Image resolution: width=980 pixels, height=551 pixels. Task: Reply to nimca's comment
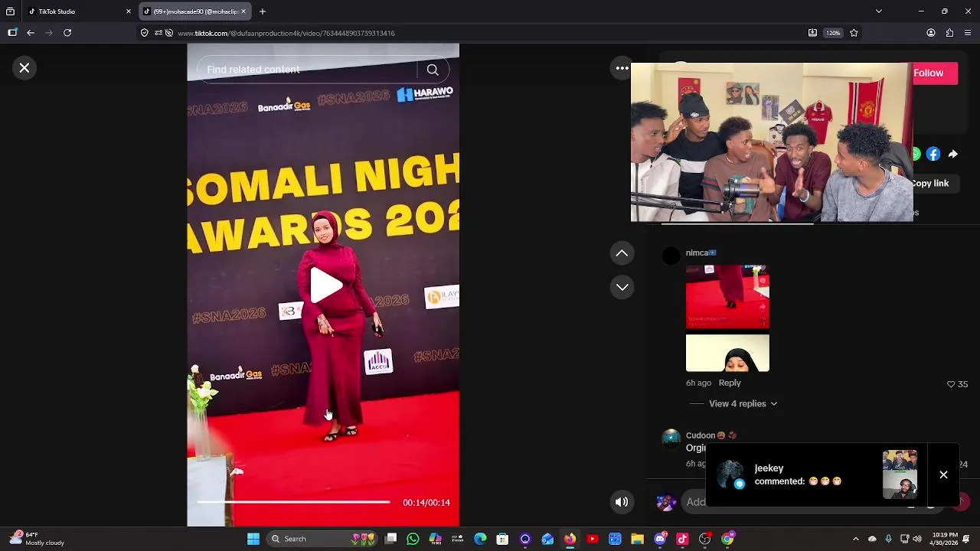[730, 383]
